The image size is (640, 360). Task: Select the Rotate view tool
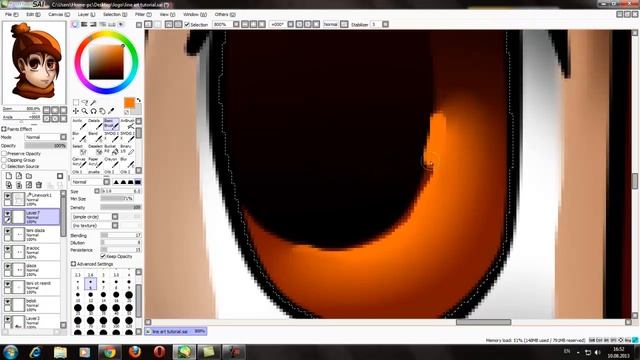coord(93,111)
